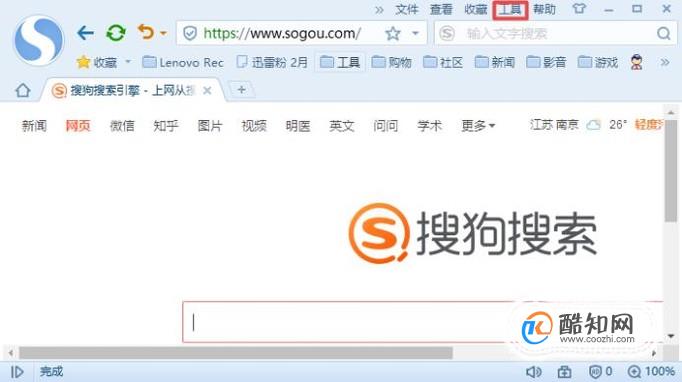This screenshot has width=682, height=382.
Task: Click the 学术 link
Action: pos(429,126)
